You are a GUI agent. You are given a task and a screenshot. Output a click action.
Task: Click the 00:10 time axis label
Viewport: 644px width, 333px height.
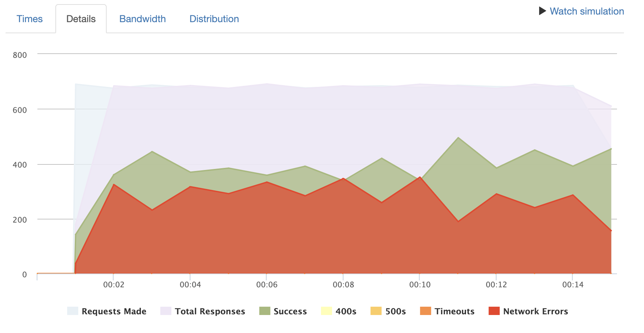coord(420,285)
